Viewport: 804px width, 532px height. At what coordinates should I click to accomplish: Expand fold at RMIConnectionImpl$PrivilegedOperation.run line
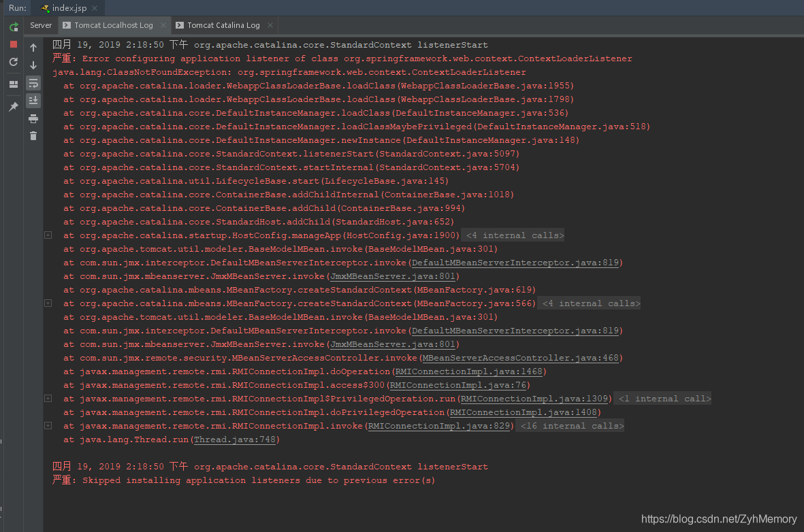(48, 399)
